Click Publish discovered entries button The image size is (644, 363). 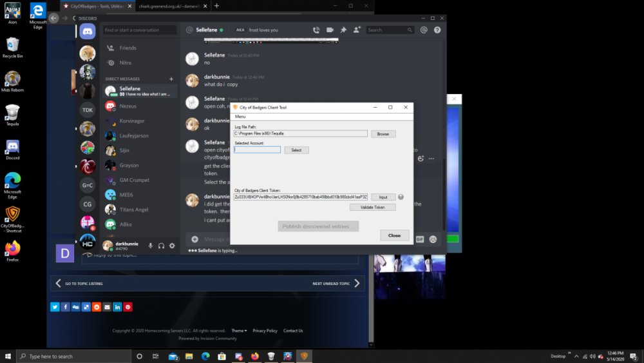pos(318,226)
